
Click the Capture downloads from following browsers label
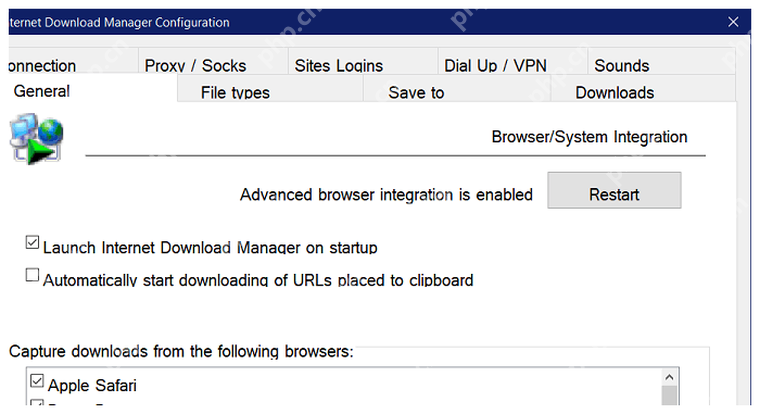(x=181, y=351)
